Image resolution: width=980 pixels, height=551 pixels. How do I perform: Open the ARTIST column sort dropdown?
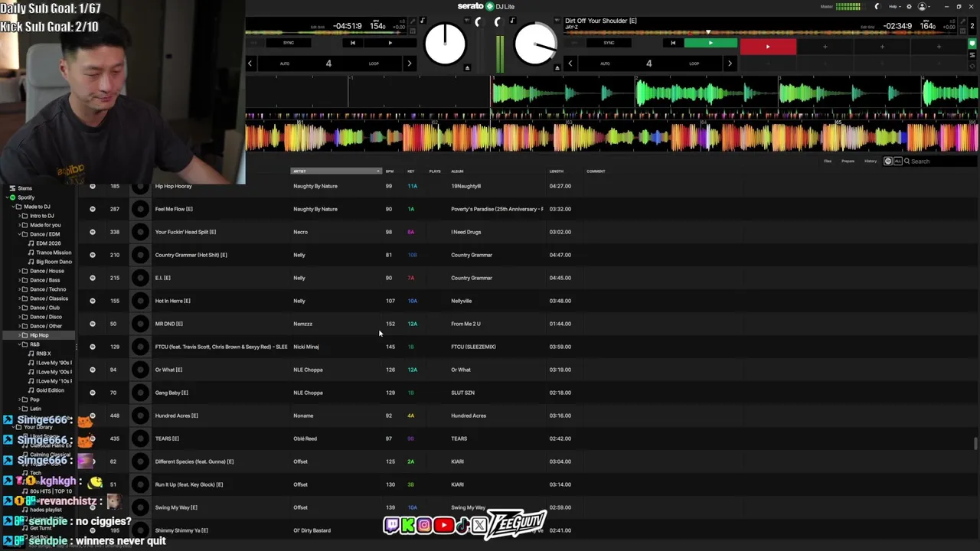[377, 171]
